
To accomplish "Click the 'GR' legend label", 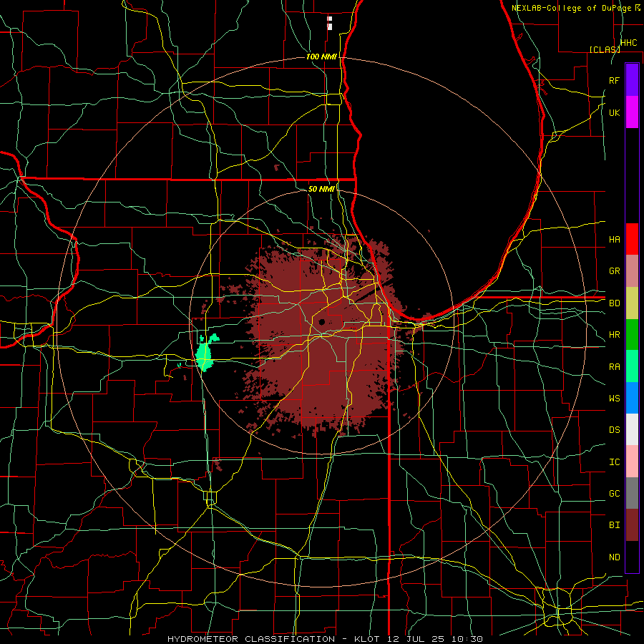I will coord(614,271).
